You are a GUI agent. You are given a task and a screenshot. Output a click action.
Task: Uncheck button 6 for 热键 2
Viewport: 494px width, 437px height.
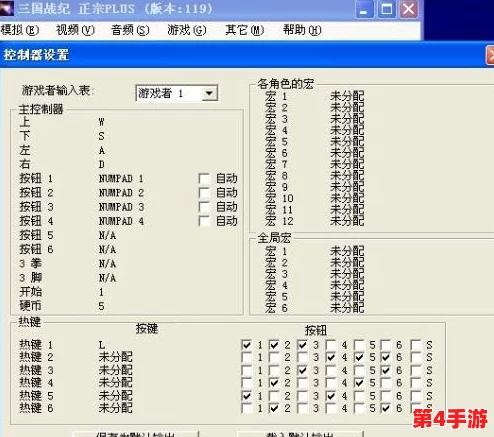[x=386, y=357]
